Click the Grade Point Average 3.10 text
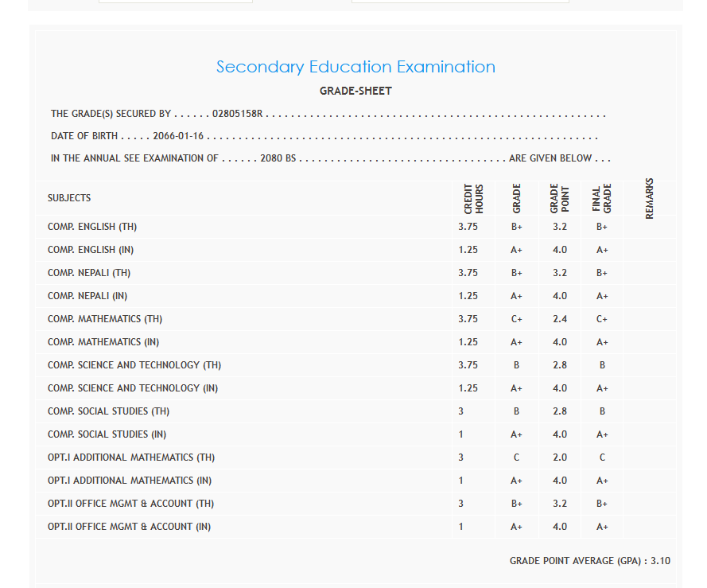This screenshot has width=707, height=588. pos(589,561)
